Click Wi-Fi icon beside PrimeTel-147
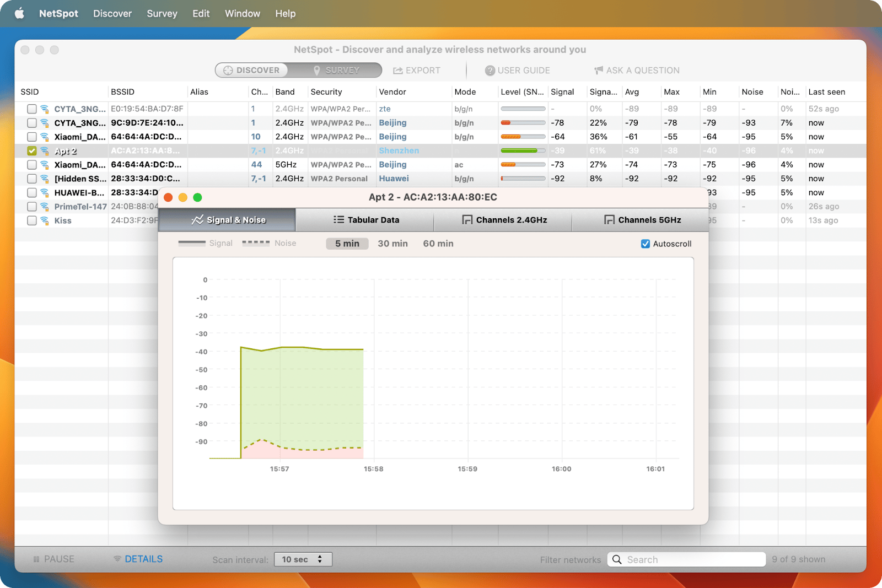 pos(45,207)
